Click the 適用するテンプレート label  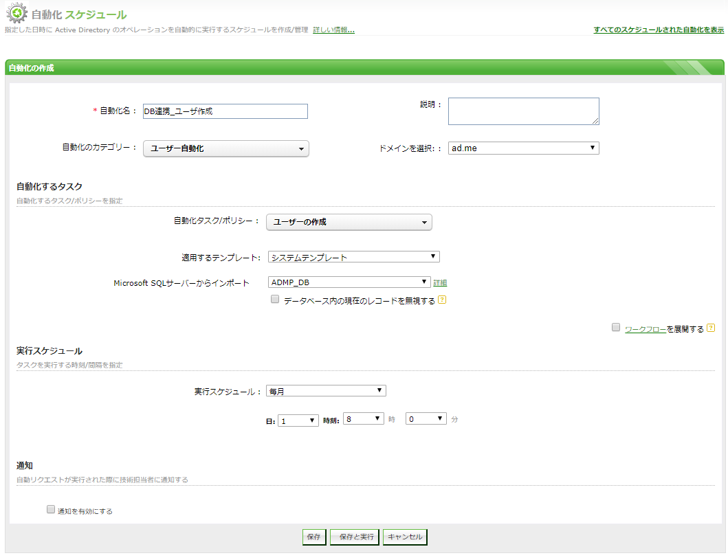221,258
